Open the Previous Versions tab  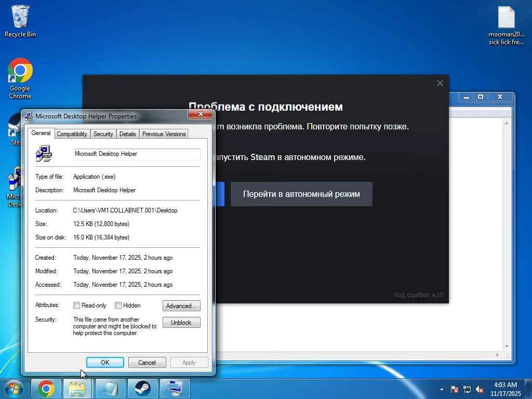click(x=164, y=134)
